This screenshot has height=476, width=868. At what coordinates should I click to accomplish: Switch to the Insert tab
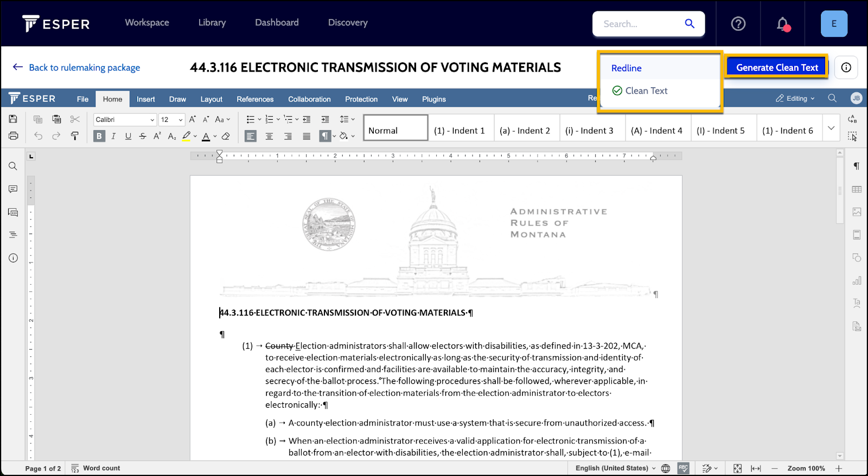point(145,99)
